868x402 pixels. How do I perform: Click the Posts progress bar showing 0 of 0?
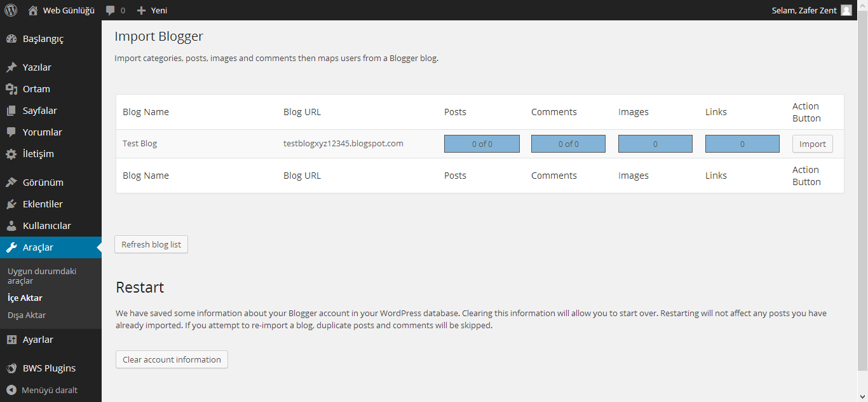pos(482,144)
